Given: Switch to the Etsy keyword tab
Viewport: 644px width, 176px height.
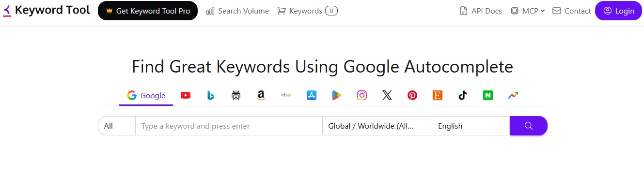Looking at the screenshot, I should (x=438, y=96).
